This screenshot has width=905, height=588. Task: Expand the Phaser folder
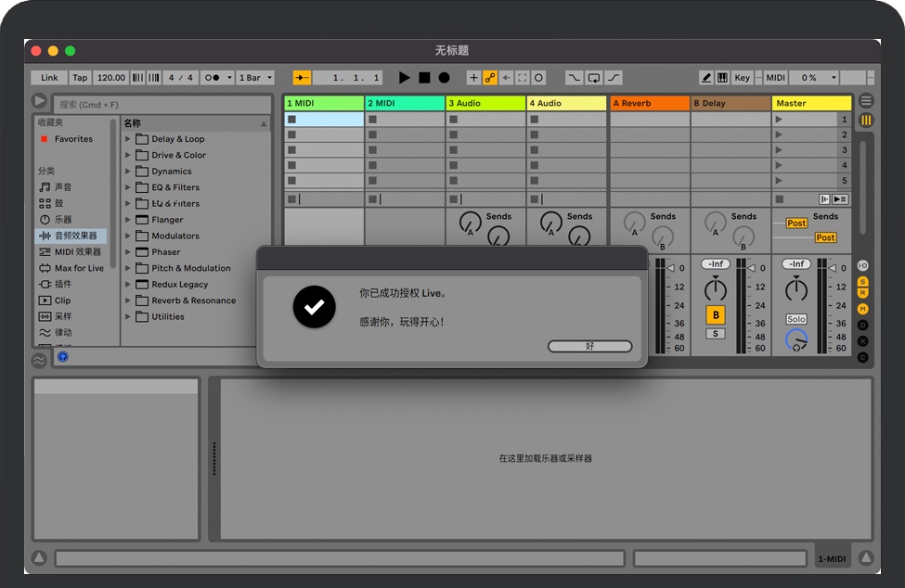coord(127,252)
